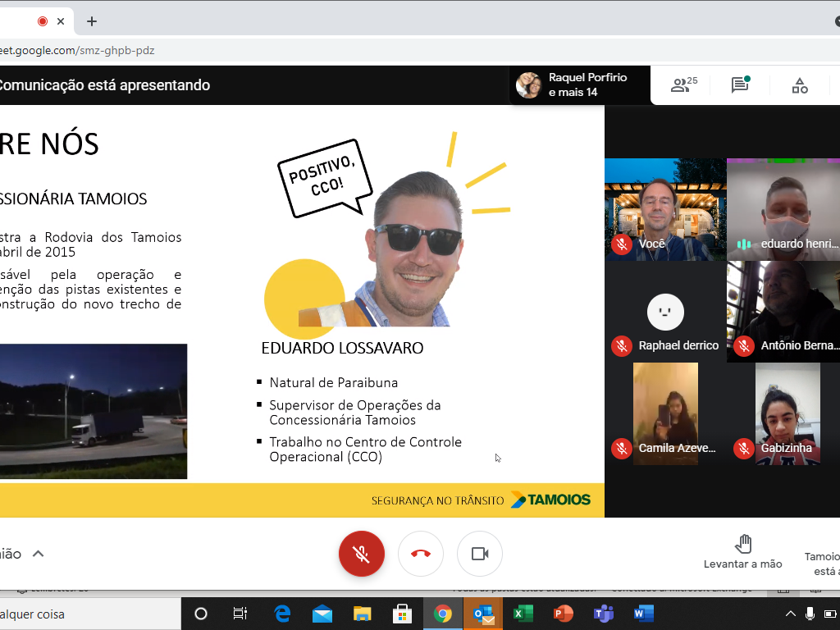This screenshot has height=630, width=840.
Task: Select Gabizinha's video tile
Action: coord(787,413)
